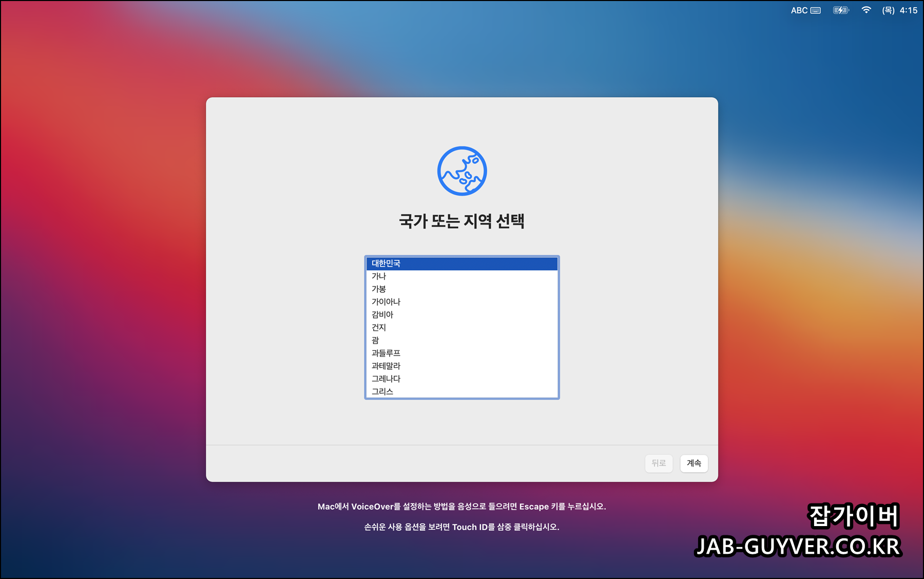The height and width of the screenshot is (579, 924).
Task: Select 대한민국 in the country list
Action: click(462, 264)
